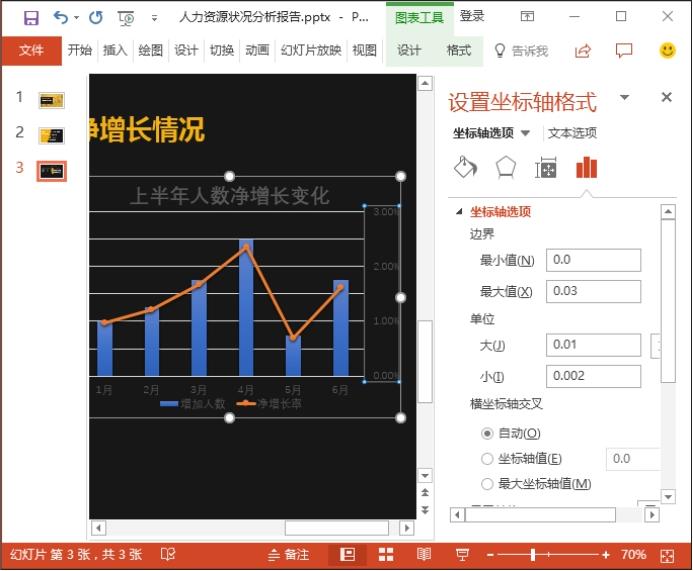
Task: Collapse the 坐标轴选项 section
Action: 459,212
